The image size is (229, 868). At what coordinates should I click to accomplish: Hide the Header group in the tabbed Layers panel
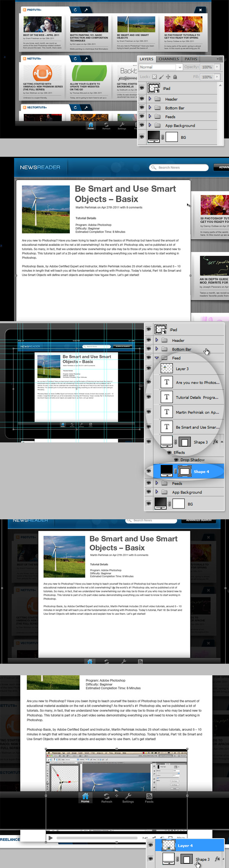point(142,99)
